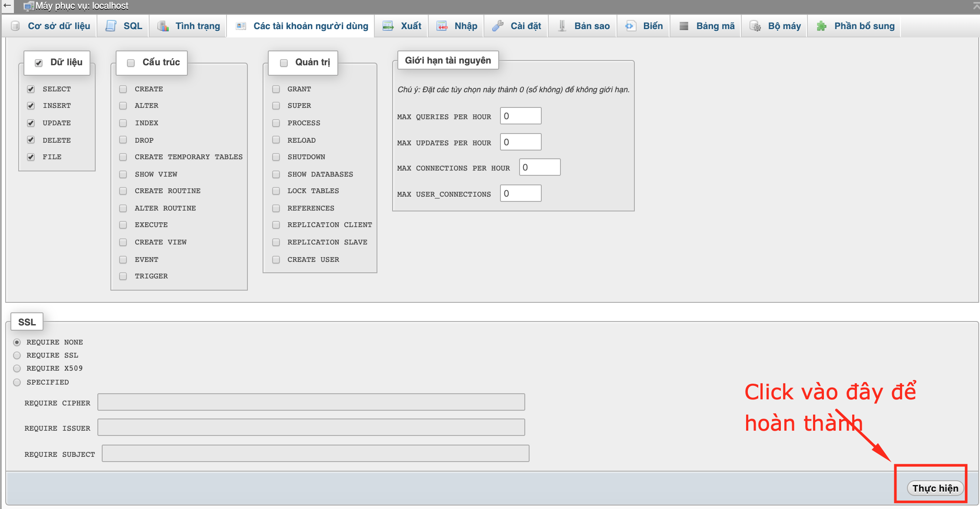
Task: Click the Cài đặt wrench icon
Action: (x=497, y=26)
